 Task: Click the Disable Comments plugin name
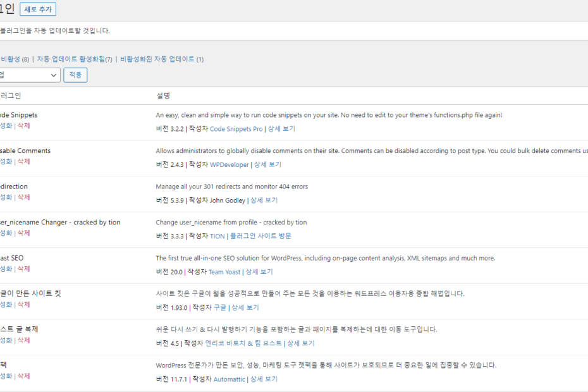click(25, 151)
